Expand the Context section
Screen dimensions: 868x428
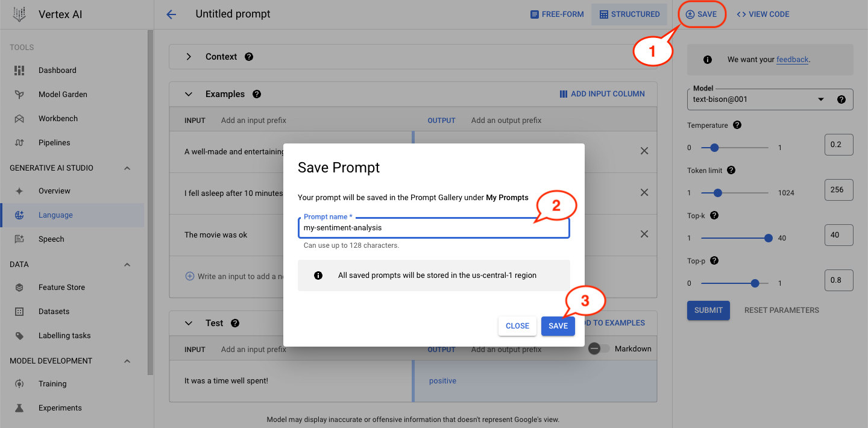(x=189, y=57)
